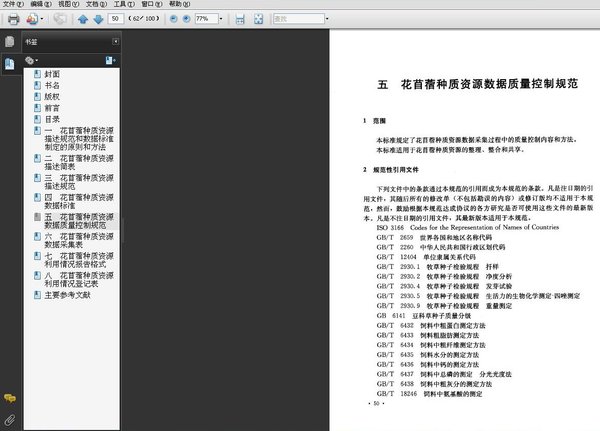Click the Print icon in toolbar
Image resolution: width=600 pixels, height=431 pixels.
[13, 19]
